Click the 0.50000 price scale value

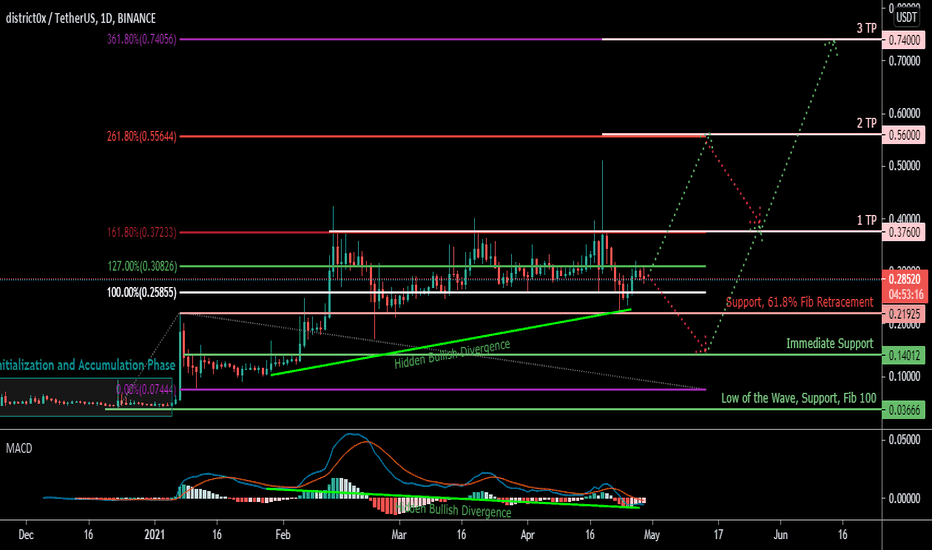904,165
